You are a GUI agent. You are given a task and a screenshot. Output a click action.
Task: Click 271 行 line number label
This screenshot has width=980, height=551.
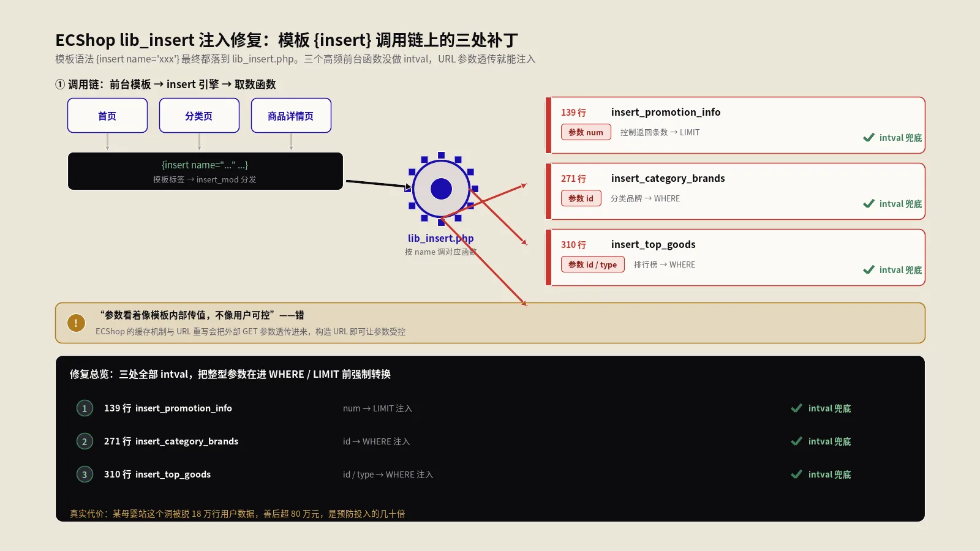coord(573,179)
